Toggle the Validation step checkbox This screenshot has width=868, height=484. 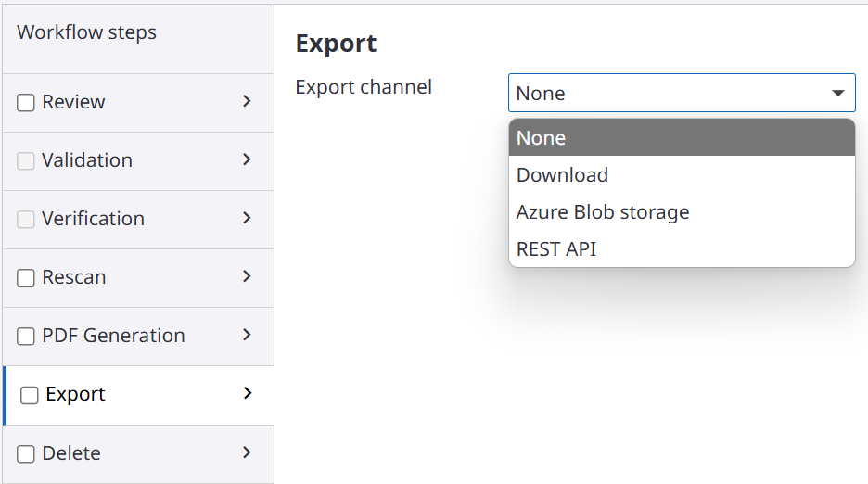point(25,160)
